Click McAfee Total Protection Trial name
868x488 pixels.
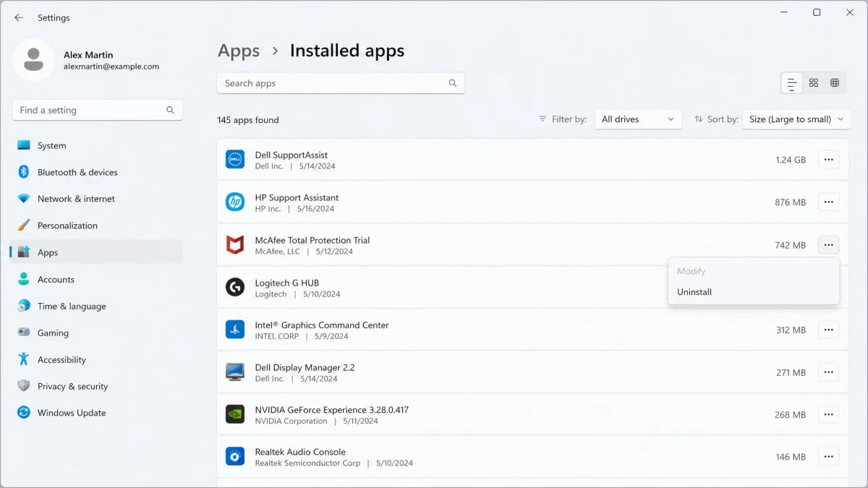point(312,240)
